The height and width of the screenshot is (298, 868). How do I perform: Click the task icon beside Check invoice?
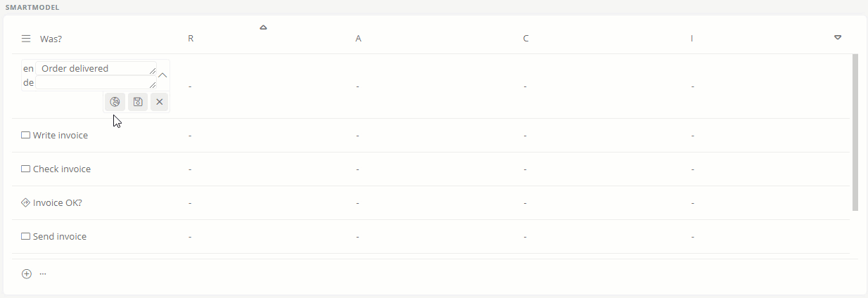pos(26,169)
